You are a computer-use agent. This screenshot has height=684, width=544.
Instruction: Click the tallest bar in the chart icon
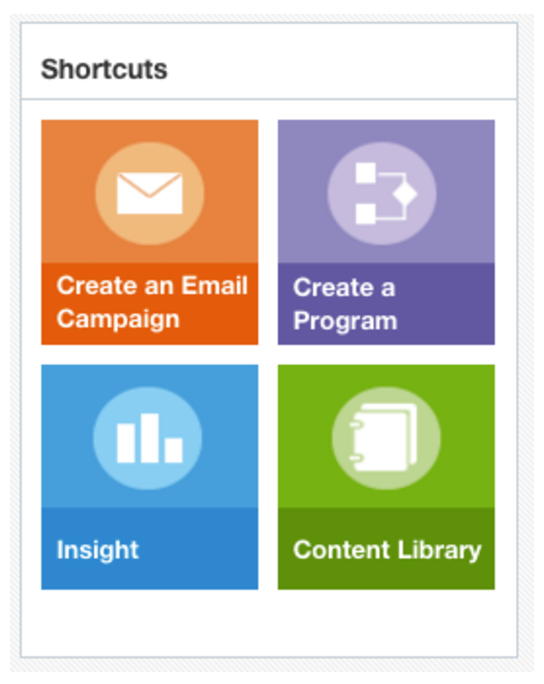150,438
